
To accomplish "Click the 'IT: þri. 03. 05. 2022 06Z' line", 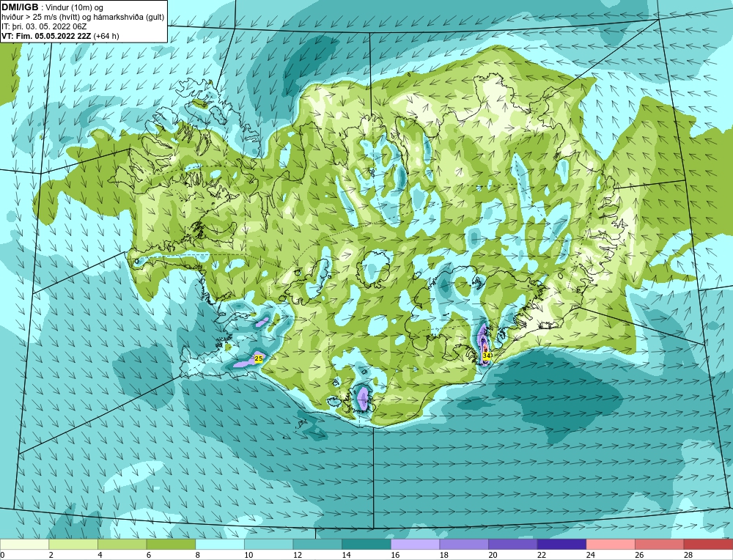I will coord(44,26).
